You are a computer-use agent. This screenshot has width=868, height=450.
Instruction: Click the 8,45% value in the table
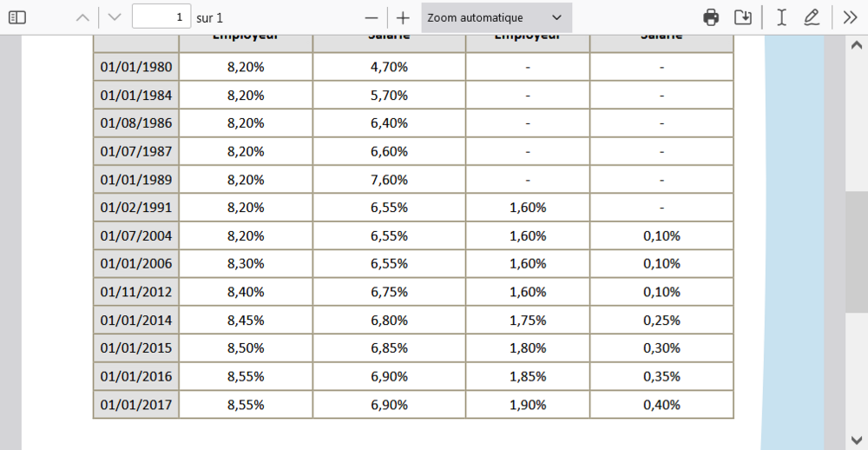pos(246,320)
